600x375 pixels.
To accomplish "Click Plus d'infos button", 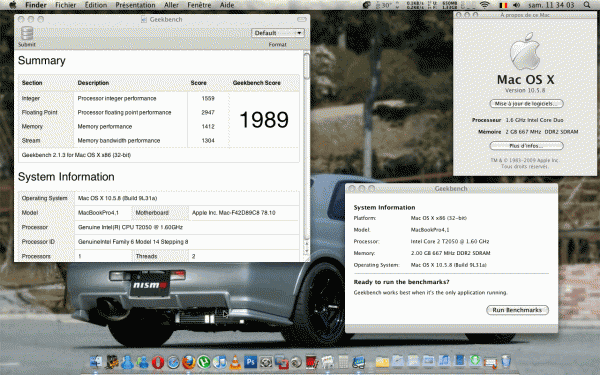I will coord(527,146).
